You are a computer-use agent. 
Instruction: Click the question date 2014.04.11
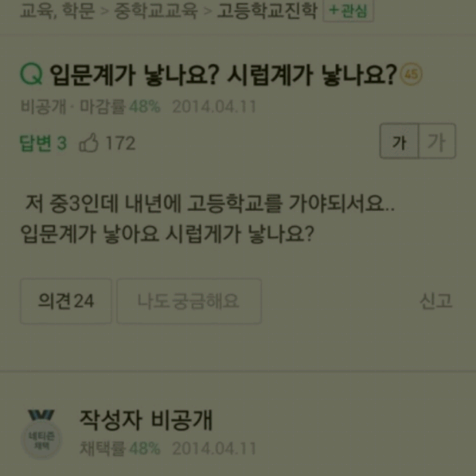click(x=214, y=107)
